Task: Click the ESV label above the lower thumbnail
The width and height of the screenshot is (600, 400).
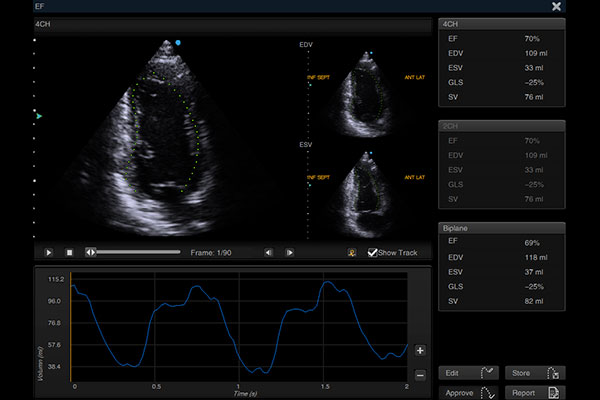Action: coord(306,145)
